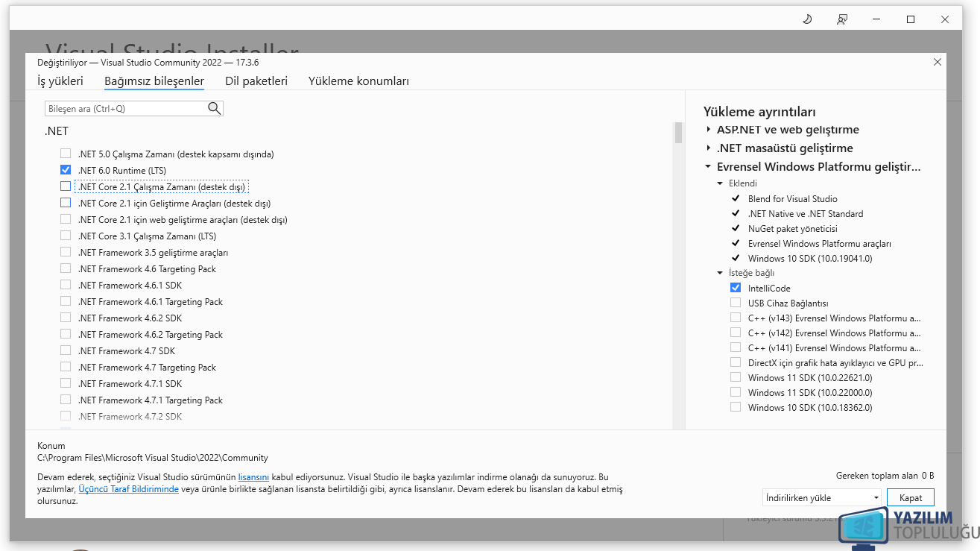The width and height of the screenshot is (980, 551).
Task: Click Gereken toplam alan 0 B text
Action: pos(885,476)
